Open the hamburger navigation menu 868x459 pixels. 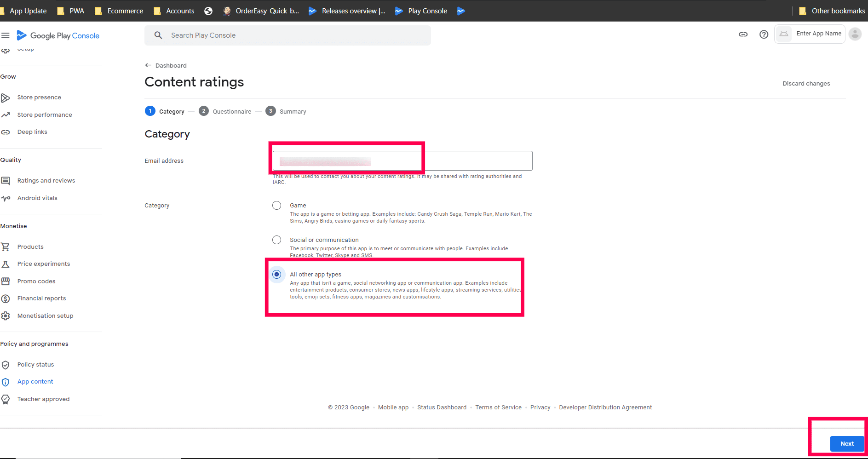click(6, 35)
